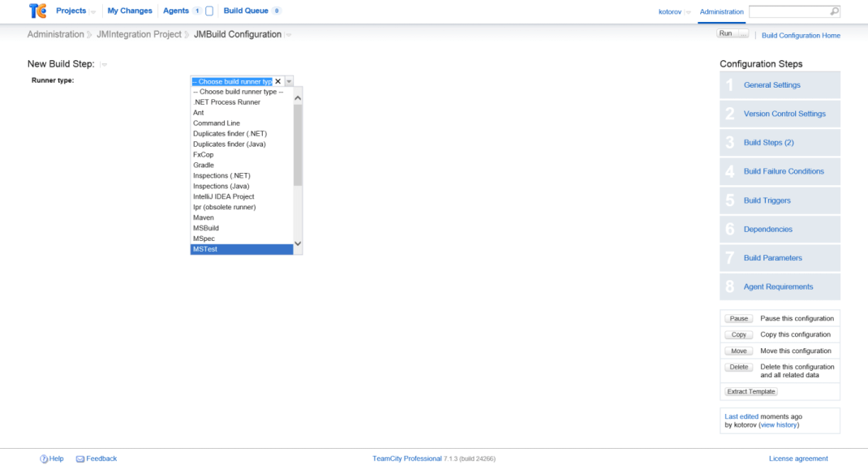Viewport: 868px width, 465px height.
Task: Click the view history link
Action: [778, 425]
